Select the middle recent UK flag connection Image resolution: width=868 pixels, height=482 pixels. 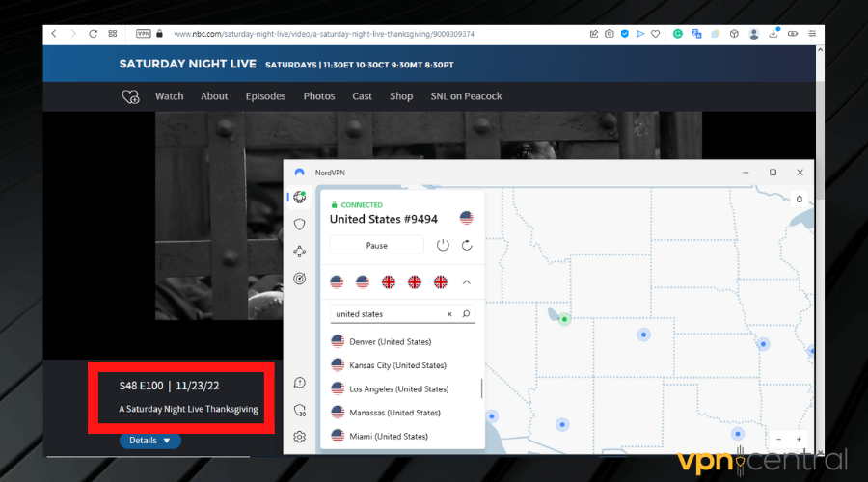pos(415,282)
